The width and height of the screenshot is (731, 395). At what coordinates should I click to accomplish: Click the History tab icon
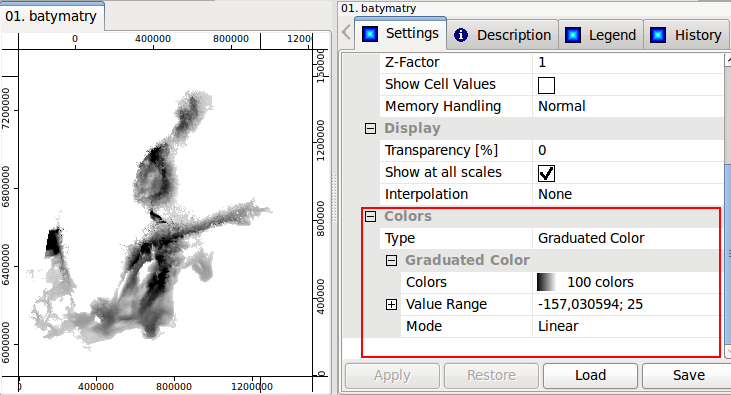click(658, 35)
